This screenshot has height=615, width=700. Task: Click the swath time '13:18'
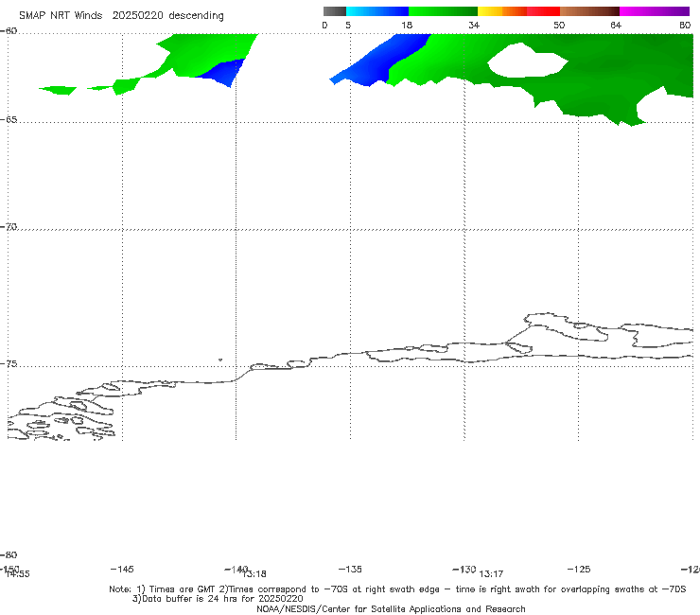point(255,574)
